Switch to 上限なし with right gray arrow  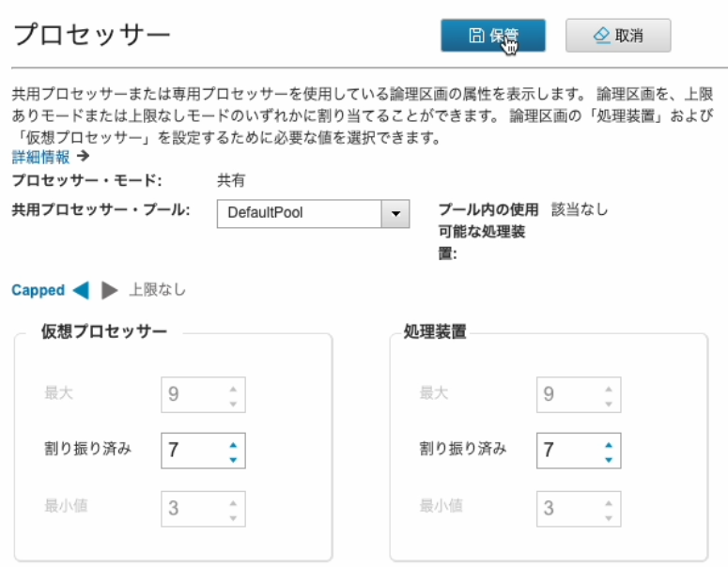(x=110, y=290)
